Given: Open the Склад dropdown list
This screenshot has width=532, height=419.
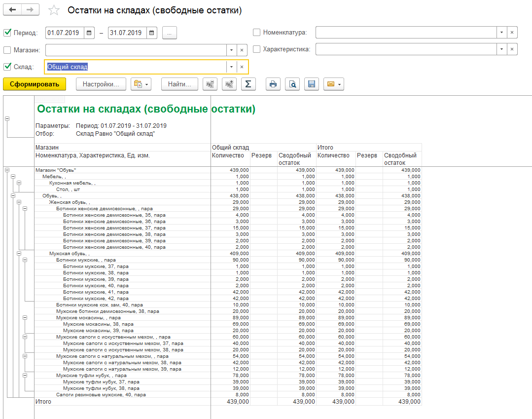Looking at the screenshot, I should [231, 67].
